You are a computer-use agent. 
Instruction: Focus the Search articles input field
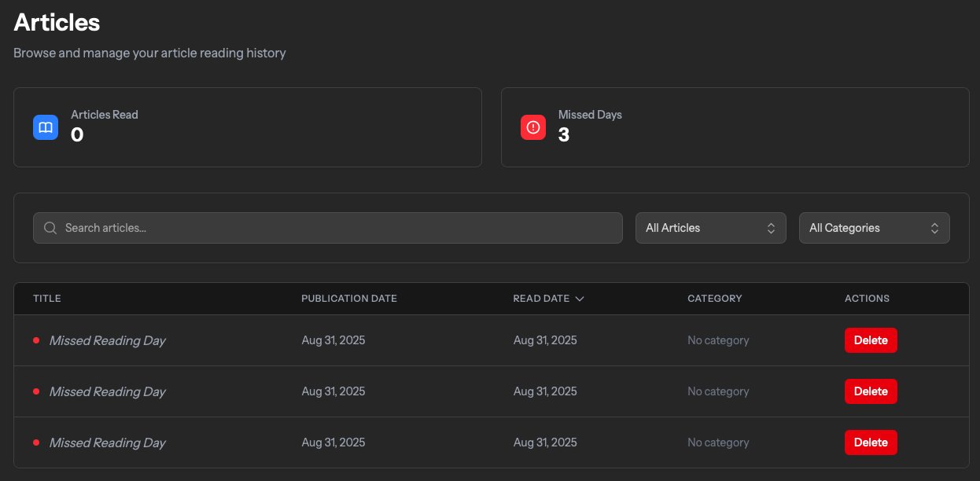[x=338, y=228]
